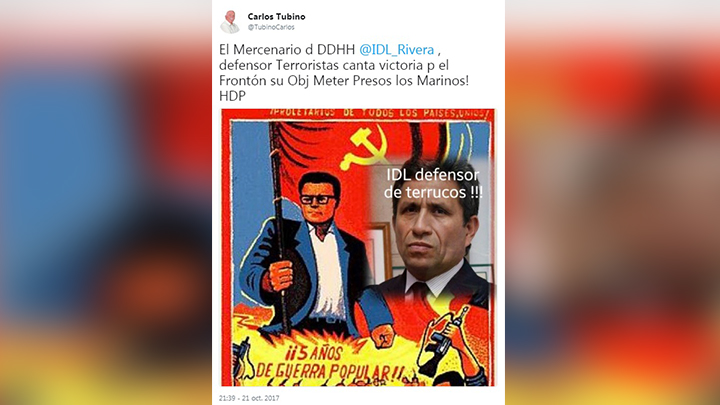Screen dimensions: 720x405
Task: Click the blurred background right of tweet
Action: [613, 202]
